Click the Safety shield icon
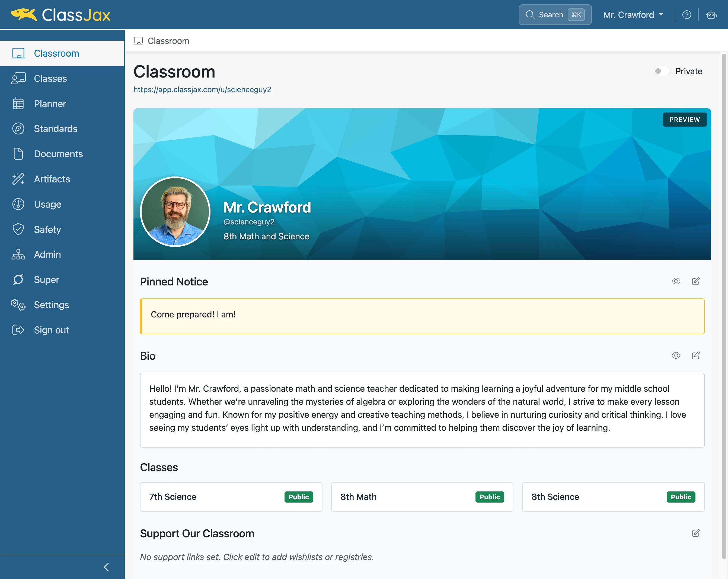The height and width of the screenshot is (579, 728). (18, 229)
